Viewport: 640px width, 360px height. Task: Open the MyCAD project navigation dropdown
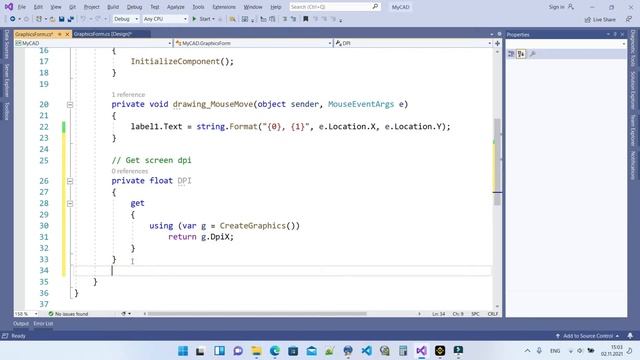tap(93, 43)
